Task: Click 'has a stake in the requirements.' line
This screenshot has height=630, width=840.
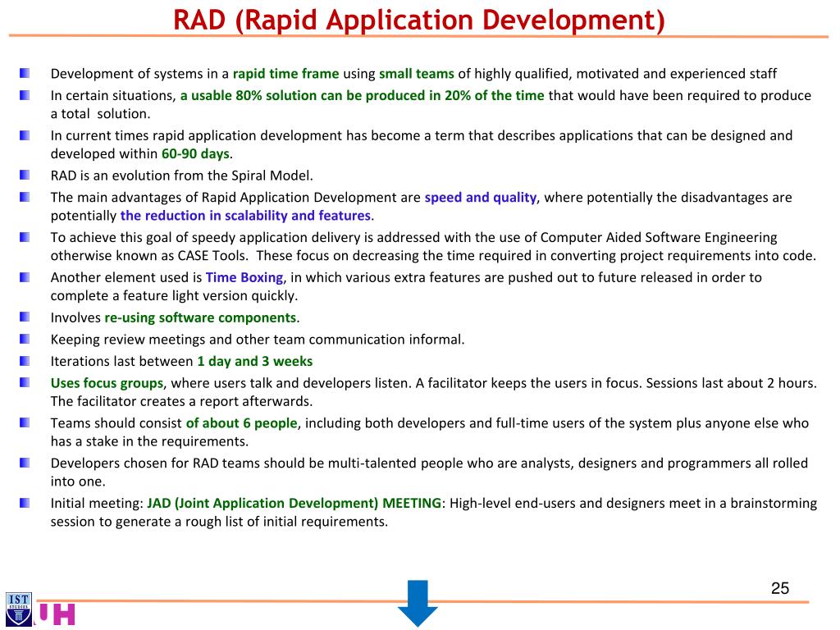Action: pos(149,442)
